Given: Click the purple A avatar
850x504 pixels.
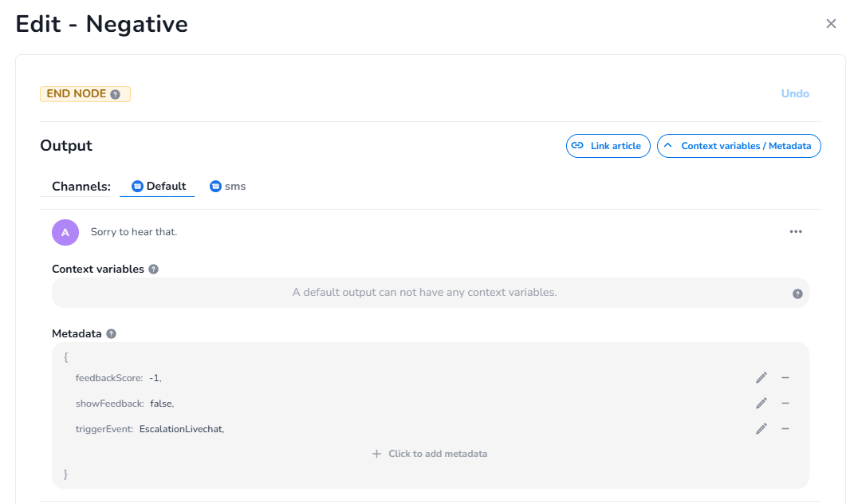Looking at the screenshot, I should point(65,232).
